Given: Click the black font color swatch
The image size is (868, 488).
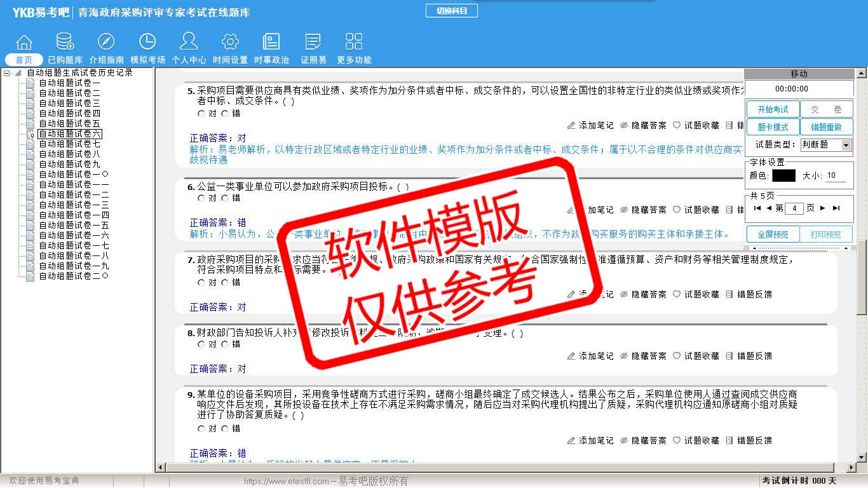Looking at the screenshot, I should coord(783,176).
